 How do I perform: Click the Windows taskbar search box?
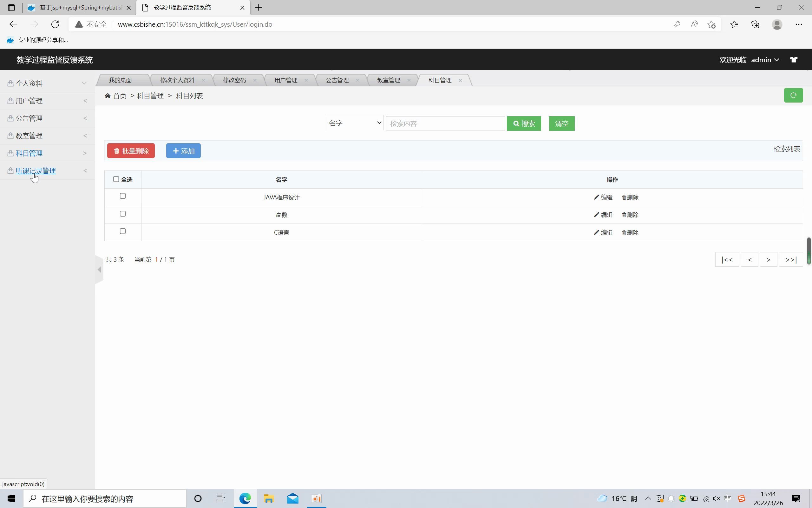(104, 498)
